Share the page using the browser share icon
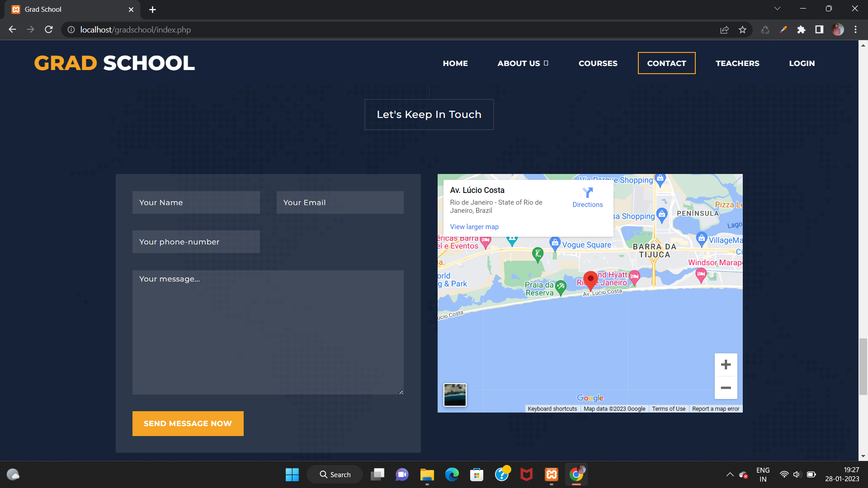The width and height of the screenshot is (868, 488). click(724, 29)
